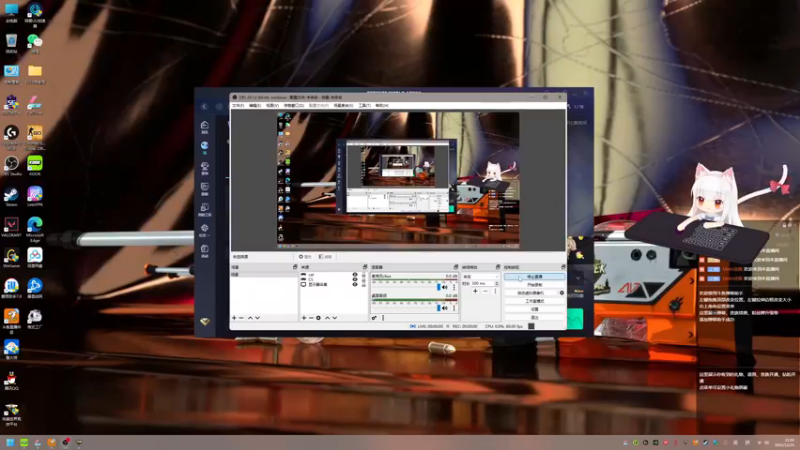800x450 pixels.
Task: Move source down in the Sources panel
Action: 335,318
